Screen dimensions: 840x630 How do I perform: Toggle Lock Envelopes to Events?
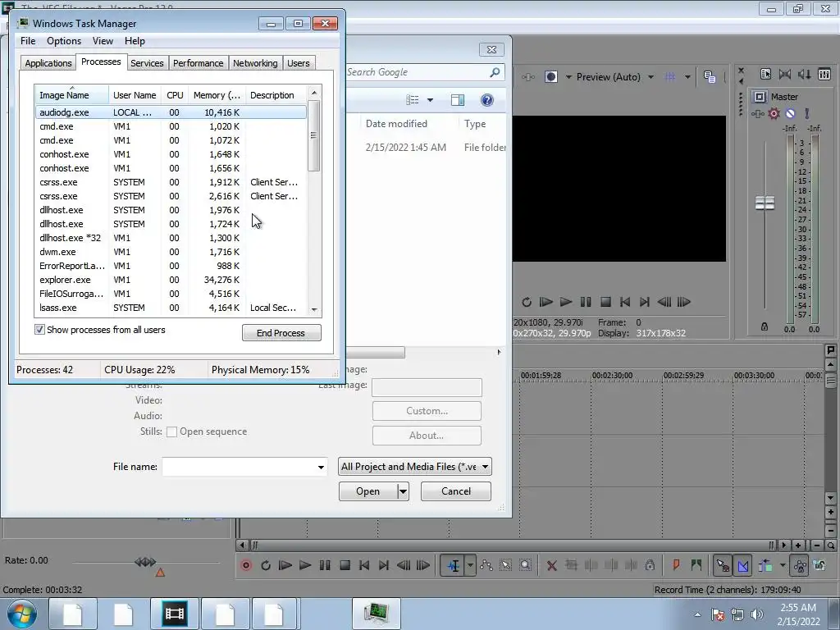click(x=799, y=565)
